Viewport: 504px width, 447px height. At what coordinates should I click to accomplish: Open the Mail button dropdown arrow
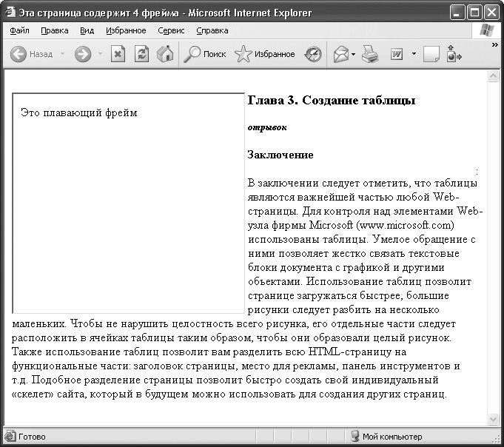click(x=354, y=54)
